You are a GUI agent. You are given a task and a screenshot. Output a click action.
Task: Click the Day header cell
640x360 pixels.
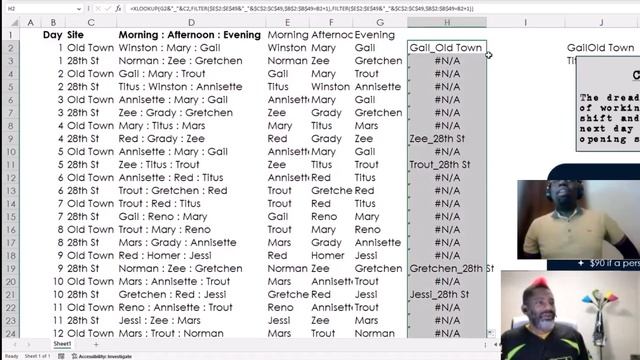[x=53, y=35]
